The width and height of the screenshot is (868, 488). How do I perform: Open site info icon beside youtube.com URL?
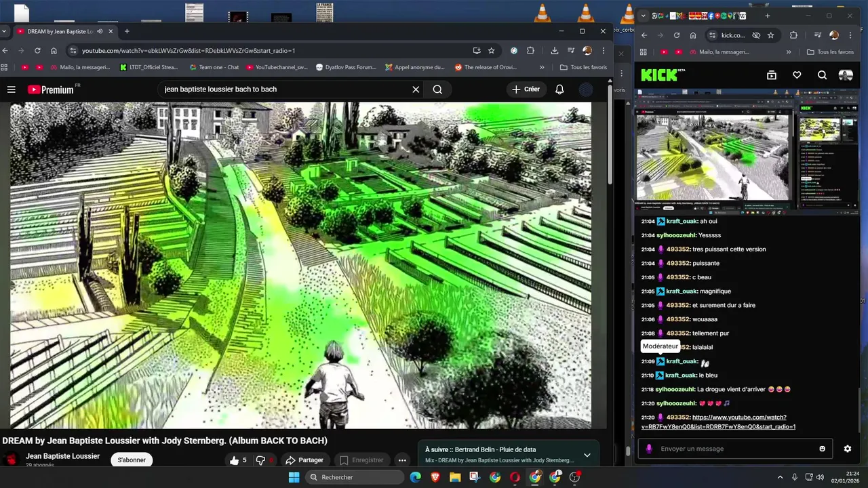(73, 50)
